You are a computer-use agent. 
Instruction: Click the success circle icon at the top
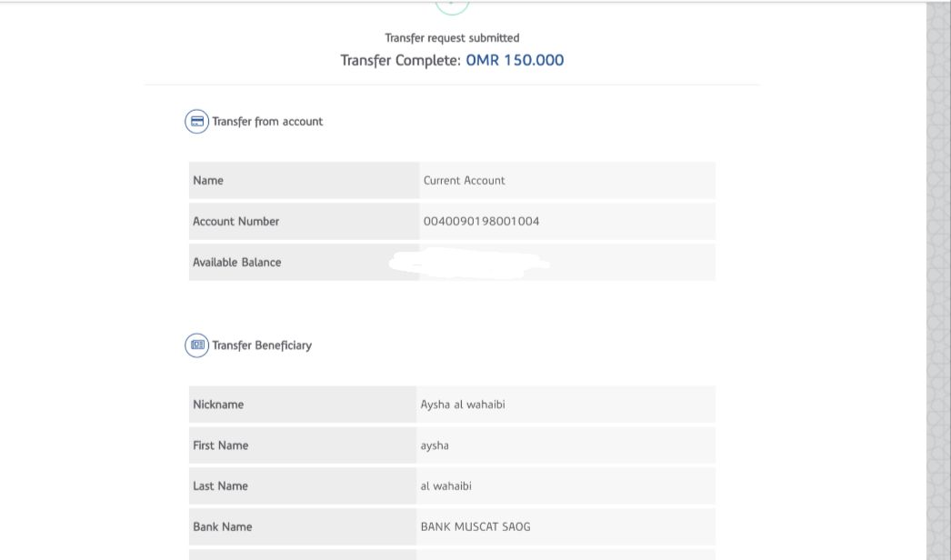(x=452, y=6)
